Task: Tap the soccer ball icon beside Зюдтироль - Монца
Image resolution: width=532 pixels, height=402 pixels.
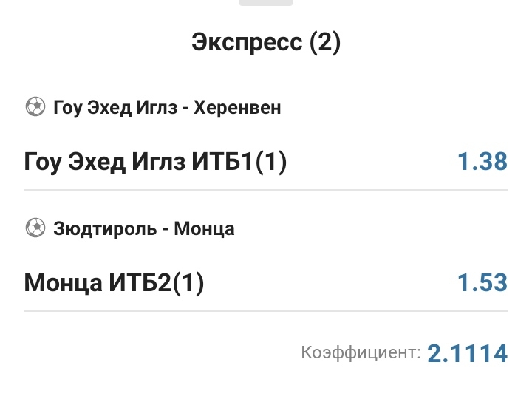Action: coord(35,228)
